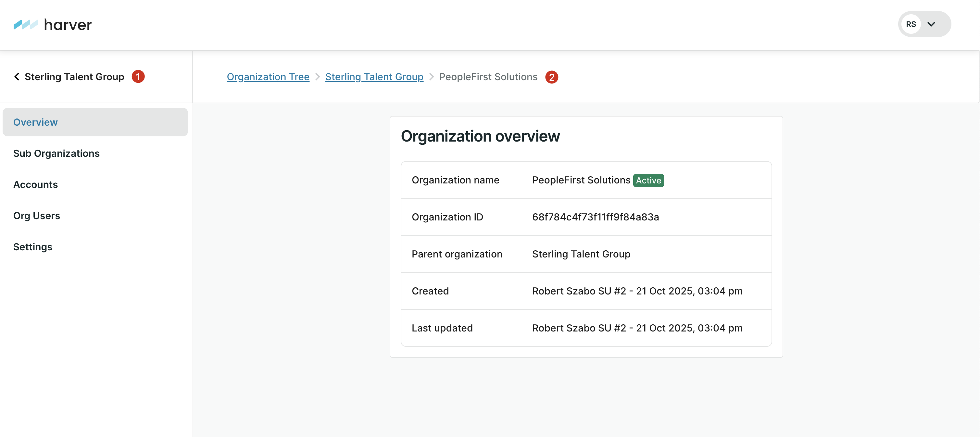980x437 pixels.
Task: Open the Org Users page
Action: click(x=36, y=216)
